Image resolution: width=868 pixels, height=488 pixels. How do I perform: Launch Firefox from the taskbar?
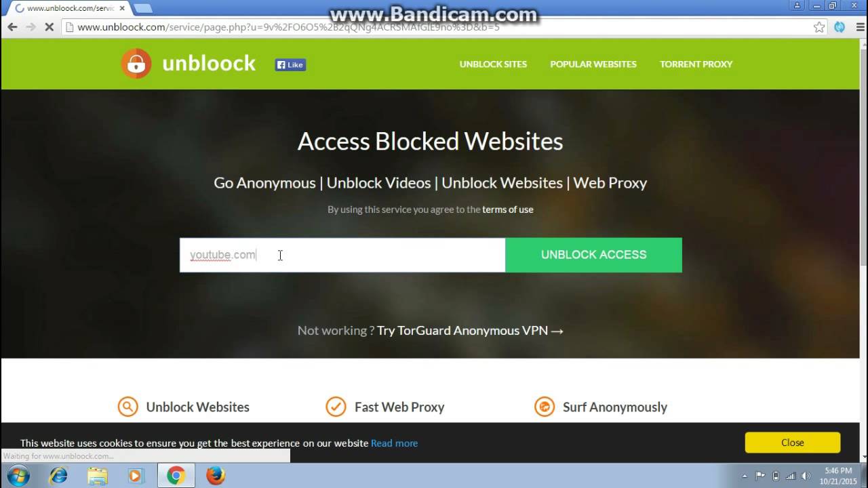point(216,476)
